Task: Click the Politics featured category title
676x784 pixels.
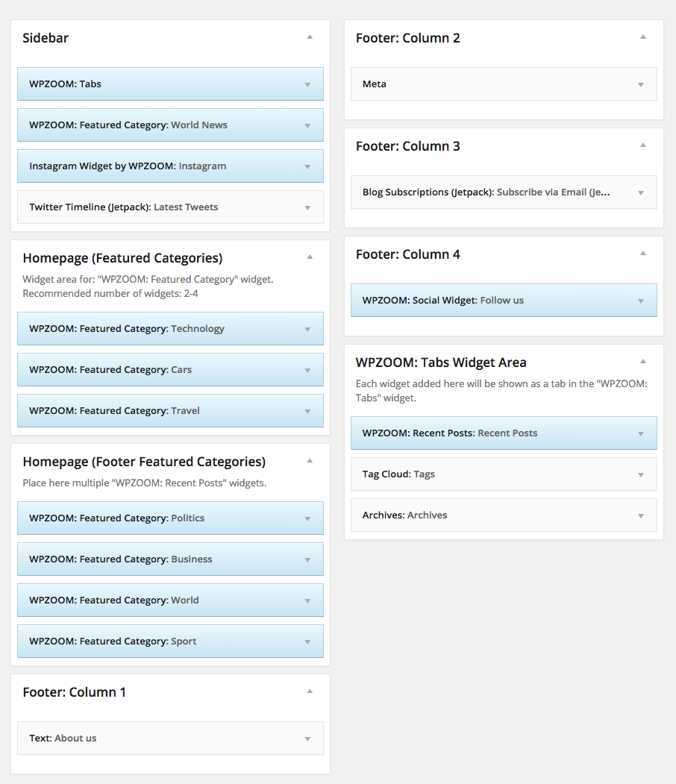Action: pyautogui.click(x=116, y=518)
